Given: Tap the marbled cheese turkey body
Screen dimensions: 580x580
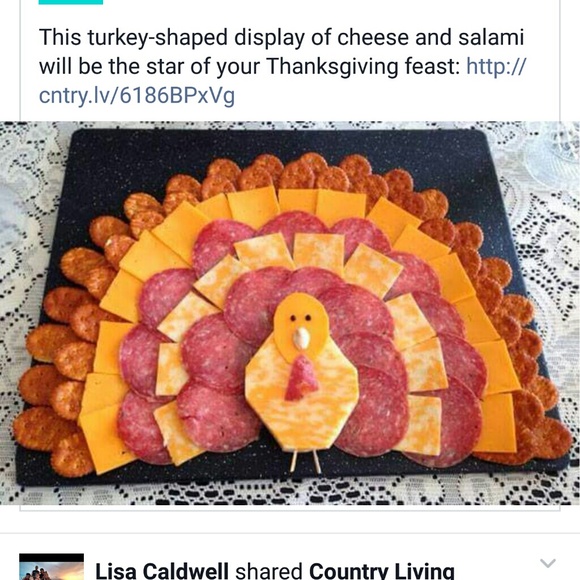Looking at the screenshot, I should [x=301, y=398].
